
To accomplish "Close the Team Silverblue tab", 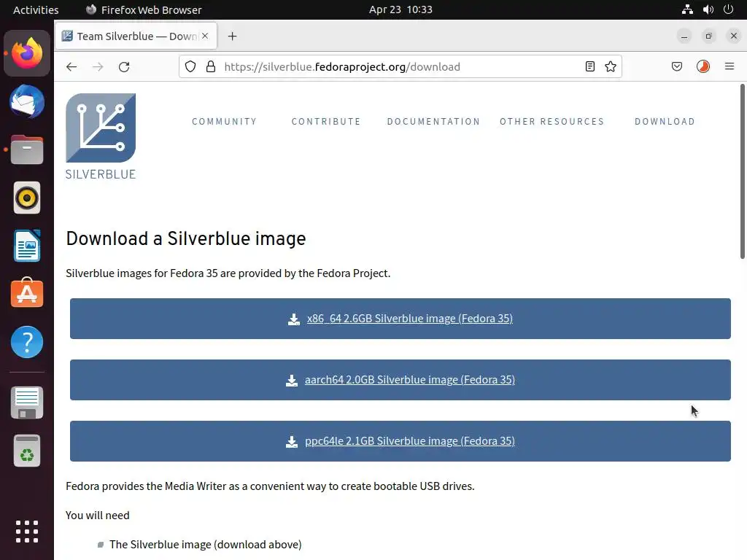I will point(205,36).
